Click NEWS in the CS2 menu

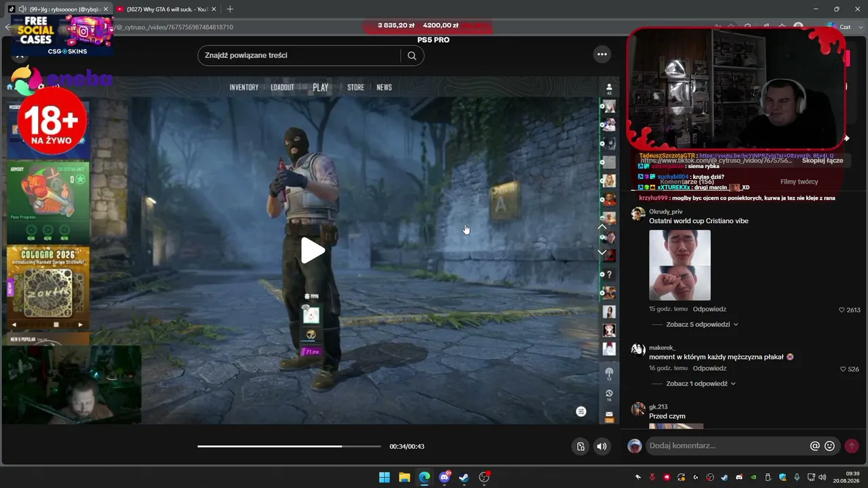tap(384, 87)
